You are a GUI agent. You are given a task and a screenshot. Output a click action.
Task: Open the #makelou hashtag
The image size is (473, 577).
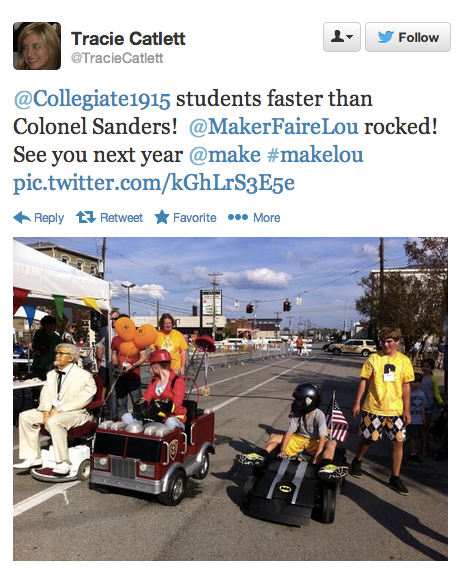(315, 155)
